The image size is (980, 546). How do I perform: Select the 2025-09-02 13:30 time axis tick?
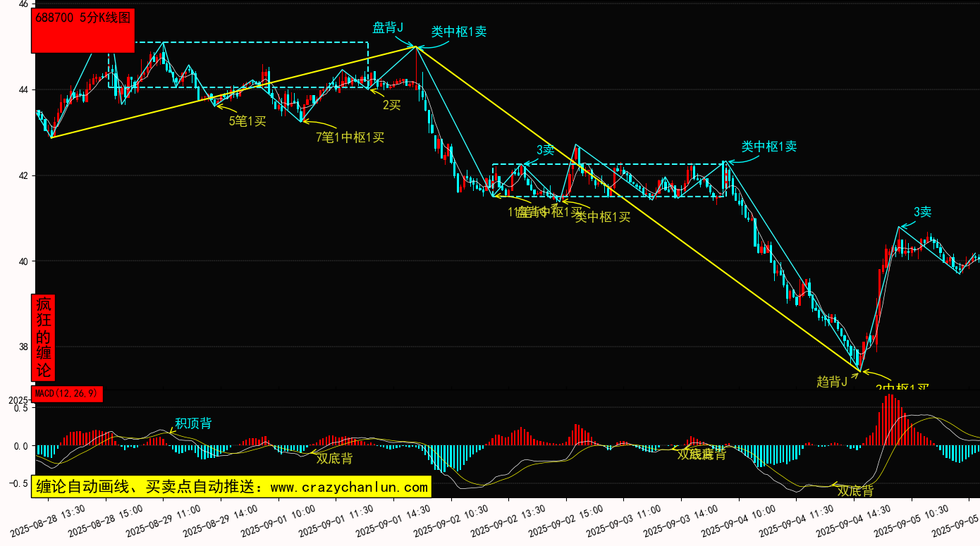tap(507, 520)
